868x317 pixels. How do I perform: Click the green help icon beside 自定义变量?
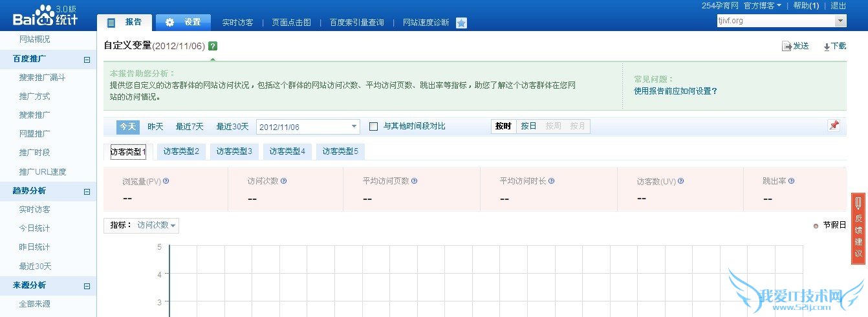(x=213, y=46)
